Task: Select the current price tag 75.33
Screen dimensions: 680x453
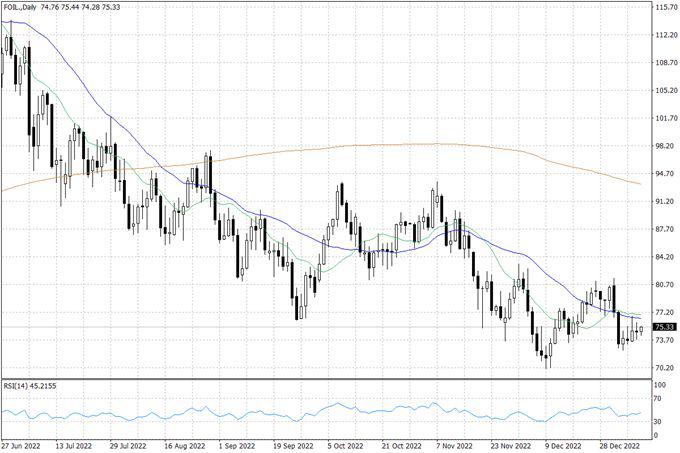Action: tap(663, 327)
